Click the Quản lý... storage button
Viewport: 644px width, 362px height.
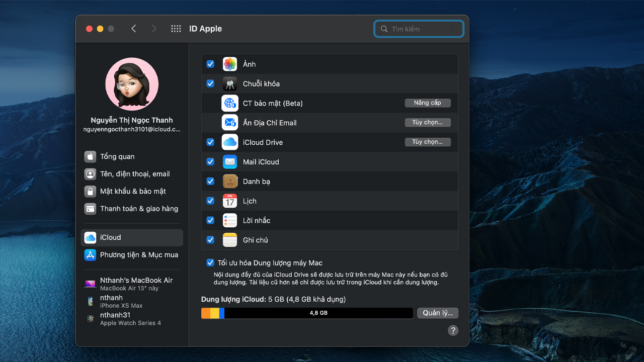[438, 313]
